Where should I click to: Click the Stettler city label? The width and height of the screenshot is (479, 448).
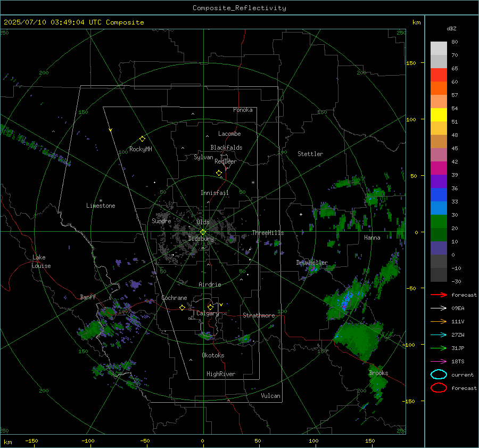pyautogui.click(x=310, y=154)
